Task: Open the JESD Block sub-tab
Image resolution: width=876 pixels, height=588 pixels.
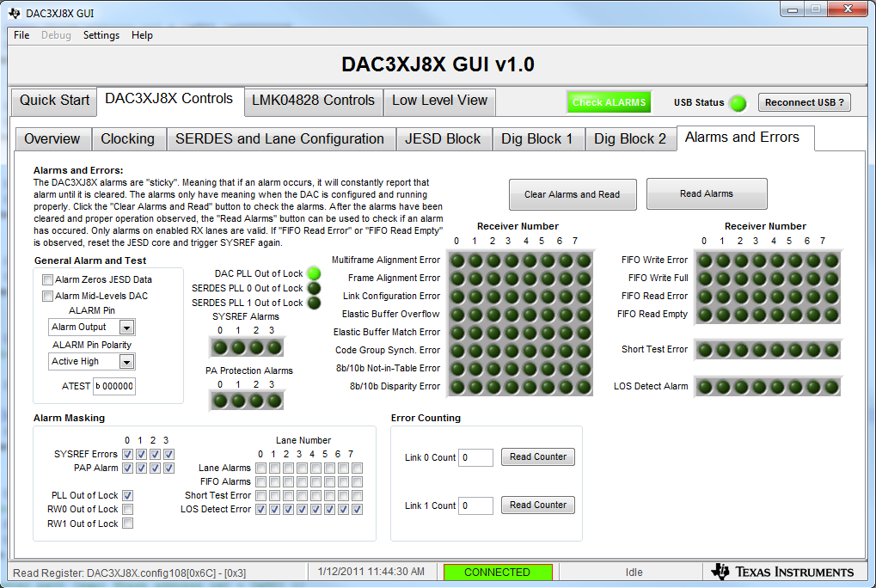Action: click(443, 139)
